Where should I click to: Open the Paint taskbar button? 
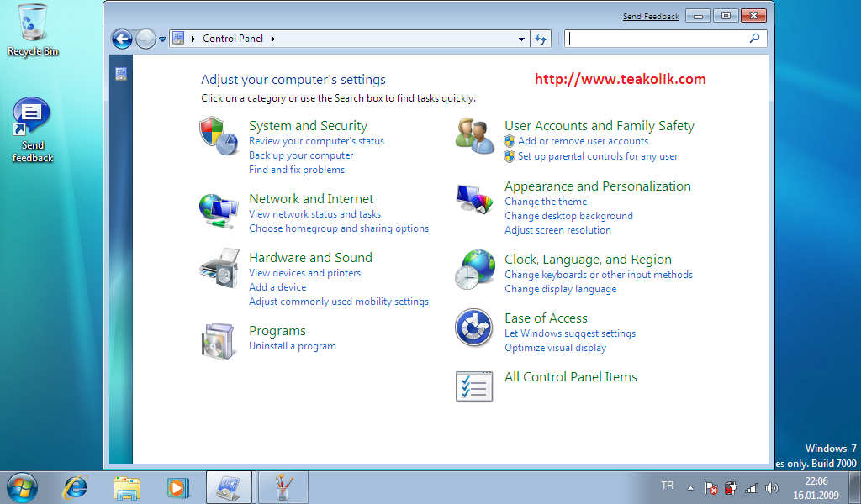(x=283, y=487)
